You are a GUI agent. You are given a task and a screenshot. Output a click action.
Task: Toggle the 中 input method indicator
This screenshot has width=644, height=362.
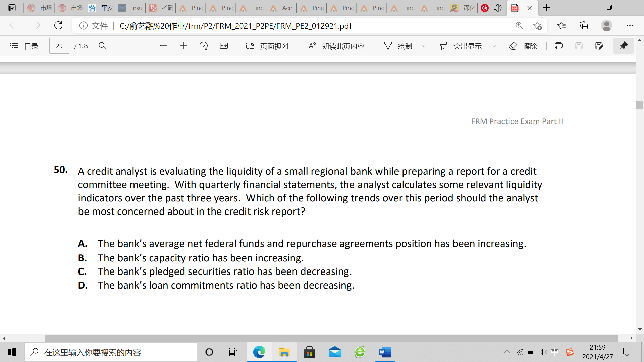pos(555,352)
